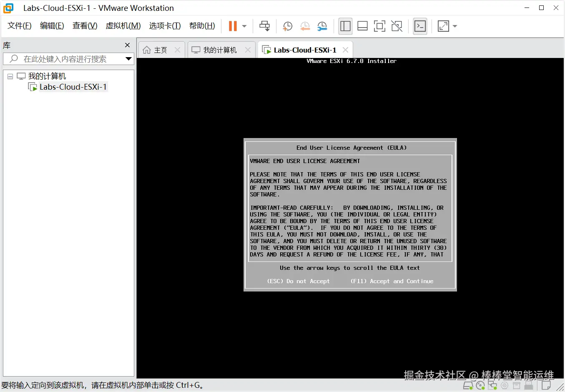Pause the VM with the orange pause icon
Viewport: 565px width, 392px height.
coord(233,26)
